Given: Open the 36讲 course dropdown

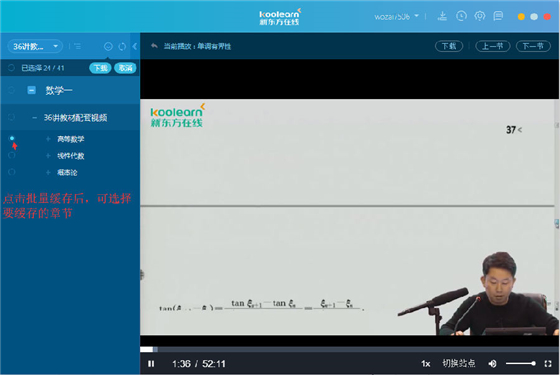Looking at the screenshot, I should pos(35,46).
